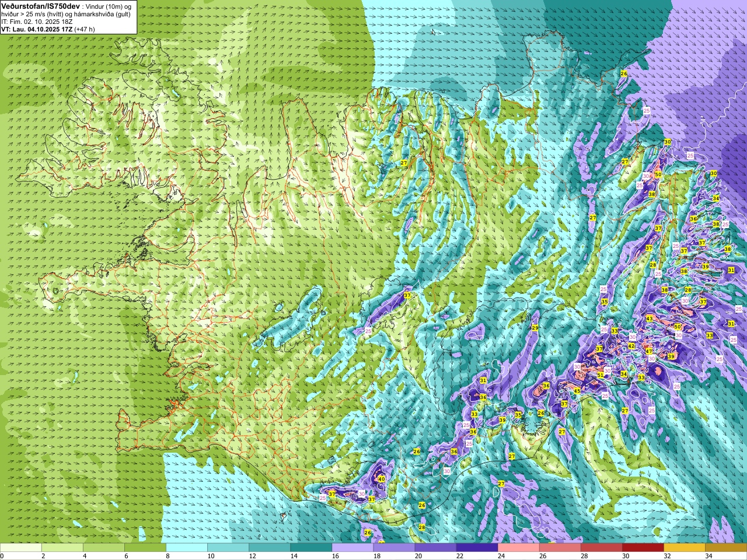747x560 pixels.
Task: Click the '(+47 h)' forecast offset text
Action: 85,29
